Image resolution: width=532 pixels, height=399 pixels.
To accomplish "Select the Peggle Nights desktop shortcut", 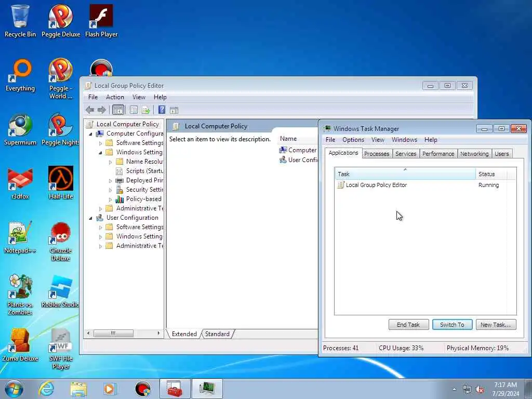I will click(60, 129).
